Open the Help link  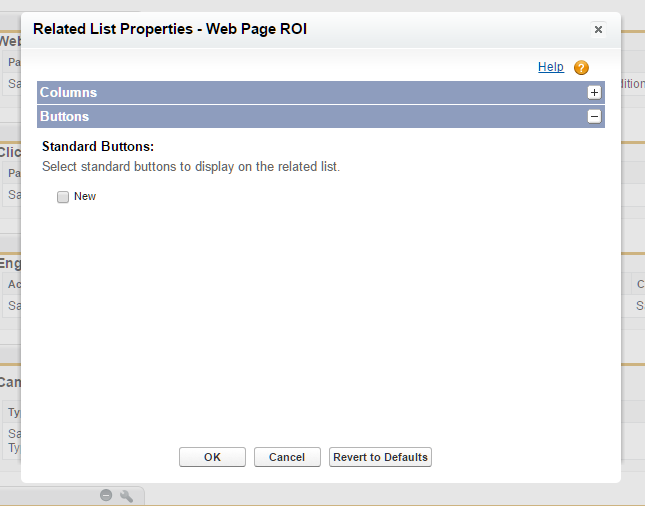tap(550, 67)
